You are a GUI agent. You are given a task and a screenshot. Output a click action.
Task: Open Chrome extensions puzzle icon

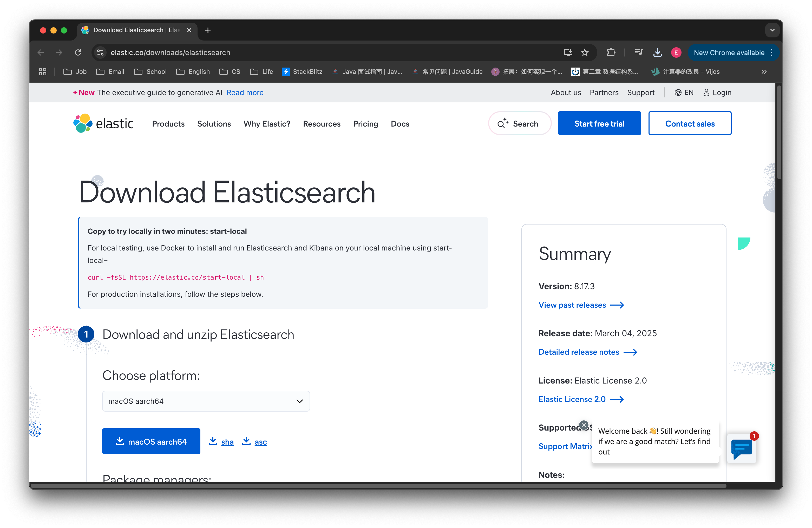click(611, 52)
